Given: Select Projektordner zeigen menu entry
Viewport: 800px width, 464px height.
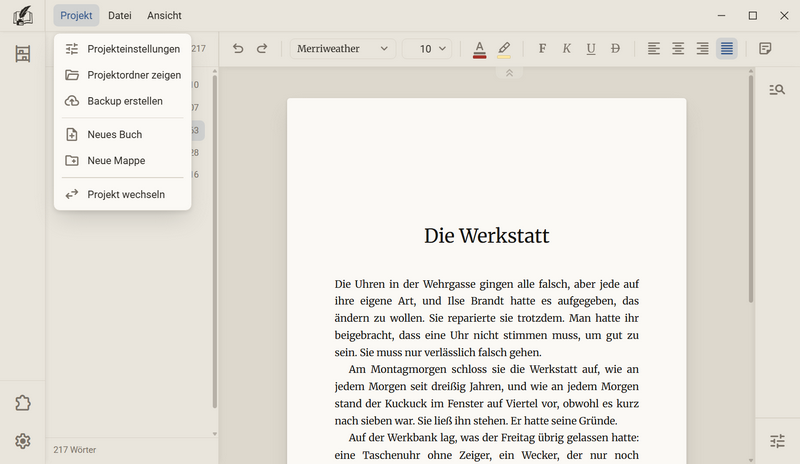Looking at the screenshot, I should (x=122, y=75).
